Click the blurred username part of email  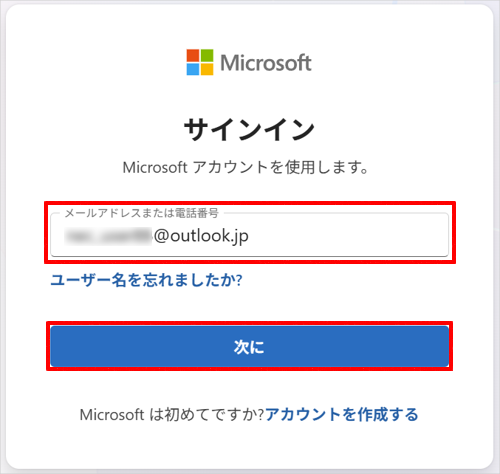[108, 236]
